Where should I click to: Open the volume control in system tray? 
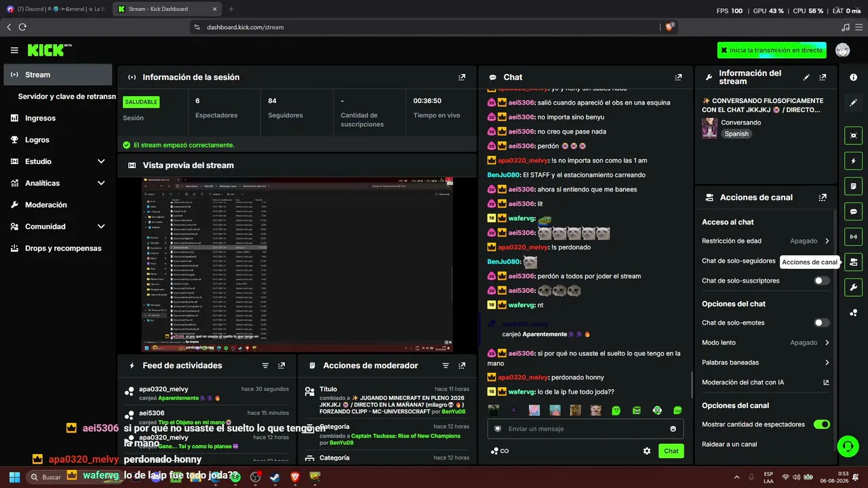pos(797,477)
